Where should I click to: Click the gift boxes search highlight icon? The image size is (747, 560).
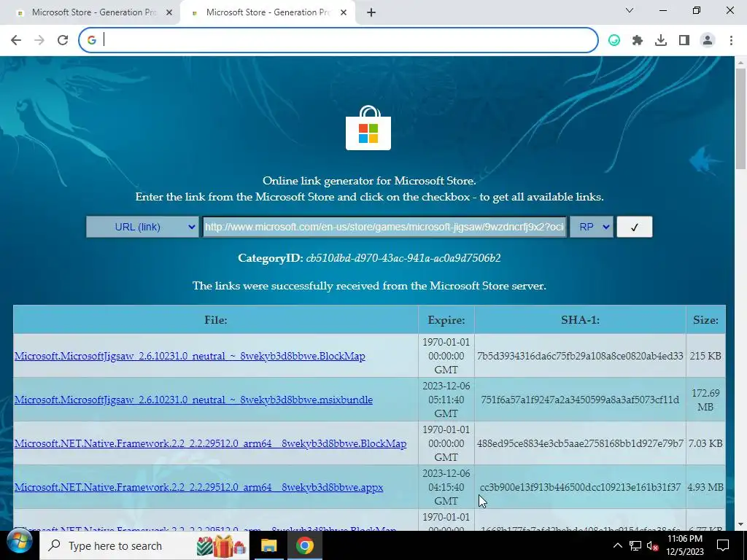coord(222,545)
